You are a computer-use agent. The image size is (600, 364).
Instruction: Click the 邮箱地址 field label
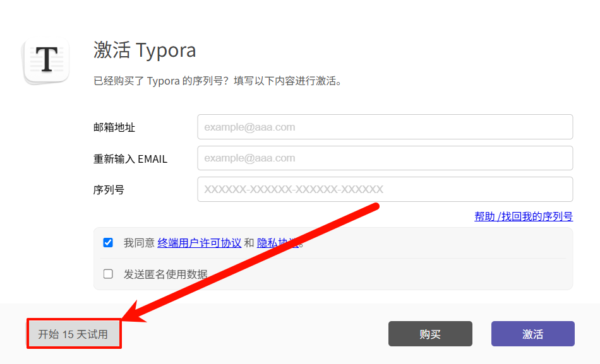[x=114, y=127]
